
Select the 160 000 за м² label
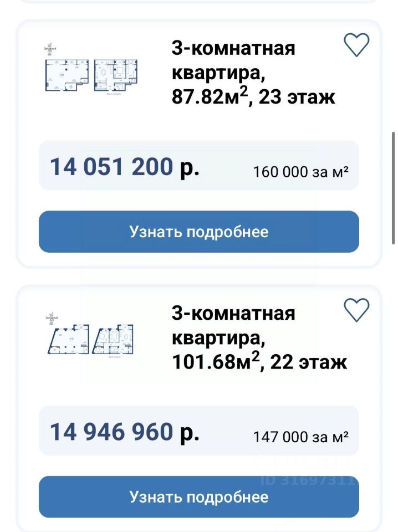pos(300,171)
